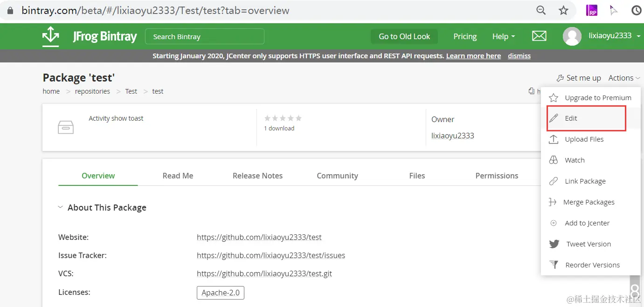This screenshot has width=644, height=307.
Task: Click the Merge Packages arrow icon
Action: pyautogui.click(x=553, y=202)
